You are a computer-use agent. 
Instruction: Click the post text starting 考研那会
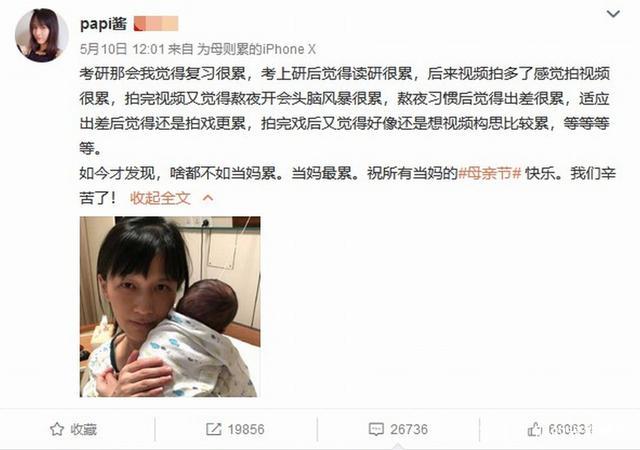(x=345, y=111)
